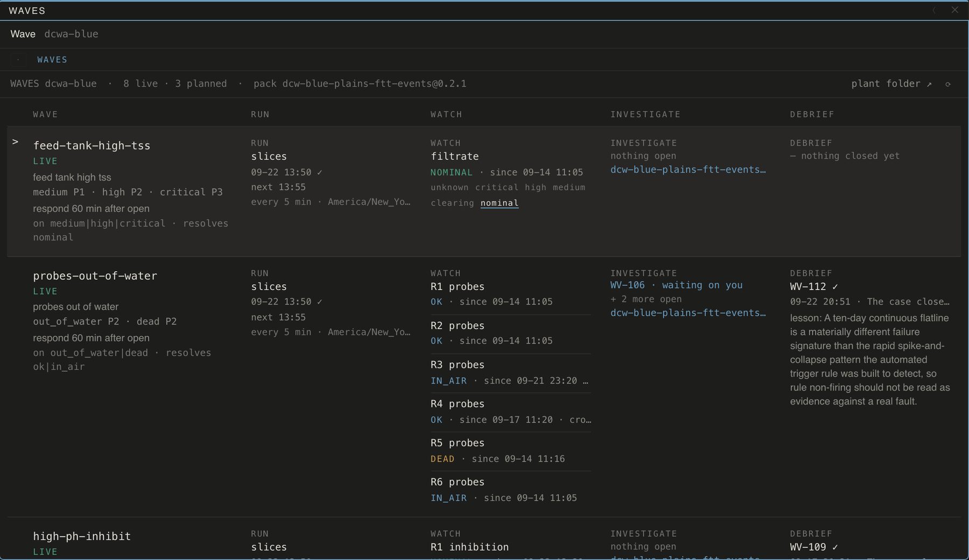The height and width of the screenshot is (560, 969).
Task: Click the '3 planned' count
Action: tap(200, 84)
